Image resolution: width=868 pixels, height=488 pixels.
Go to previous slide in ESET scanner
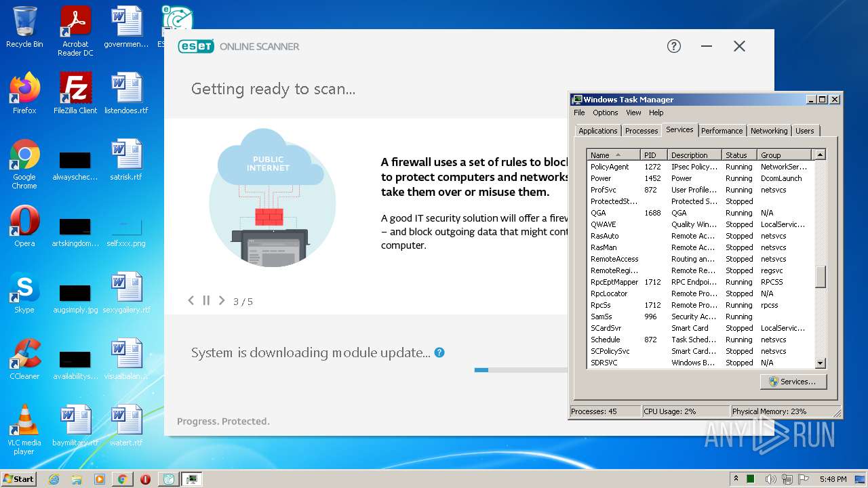[x=191, y=300]
